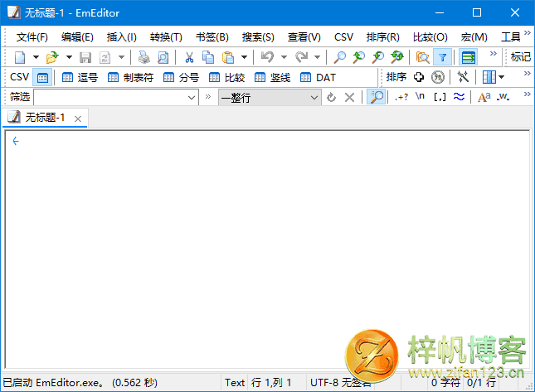Click the Find Next icon
Screen dimensions: 535x392
coord(377,57)
